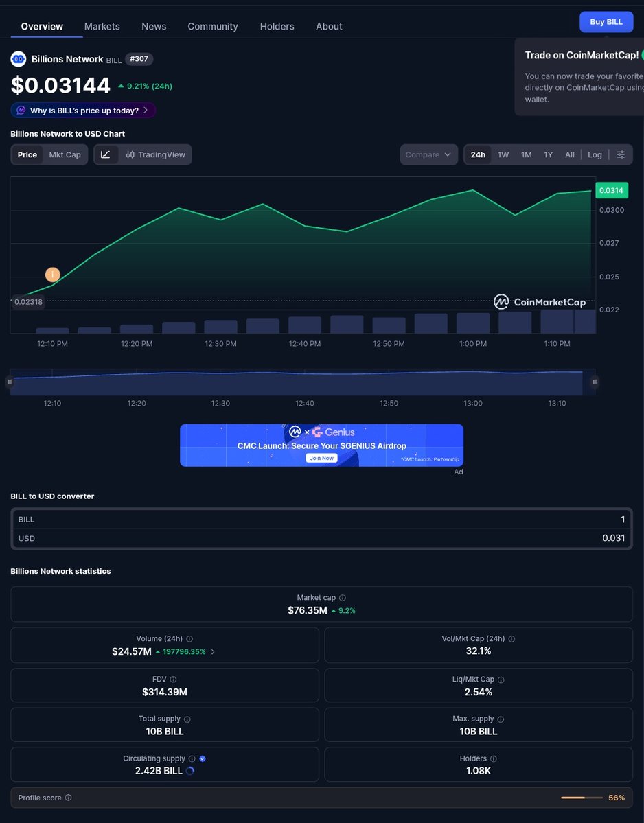
Task: Click Join Now in the ad banner
Action: click(322, 459)
